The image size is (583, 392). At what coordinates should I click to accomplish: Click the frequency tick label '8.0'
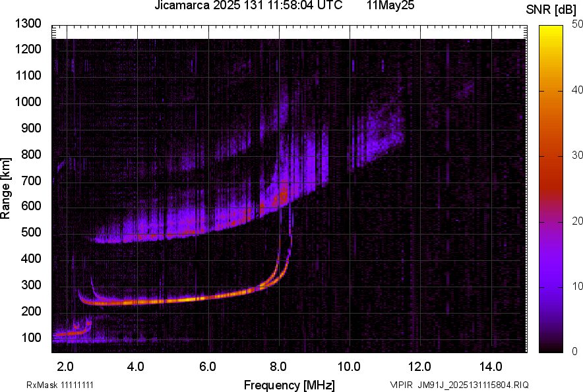click(278, 367)
